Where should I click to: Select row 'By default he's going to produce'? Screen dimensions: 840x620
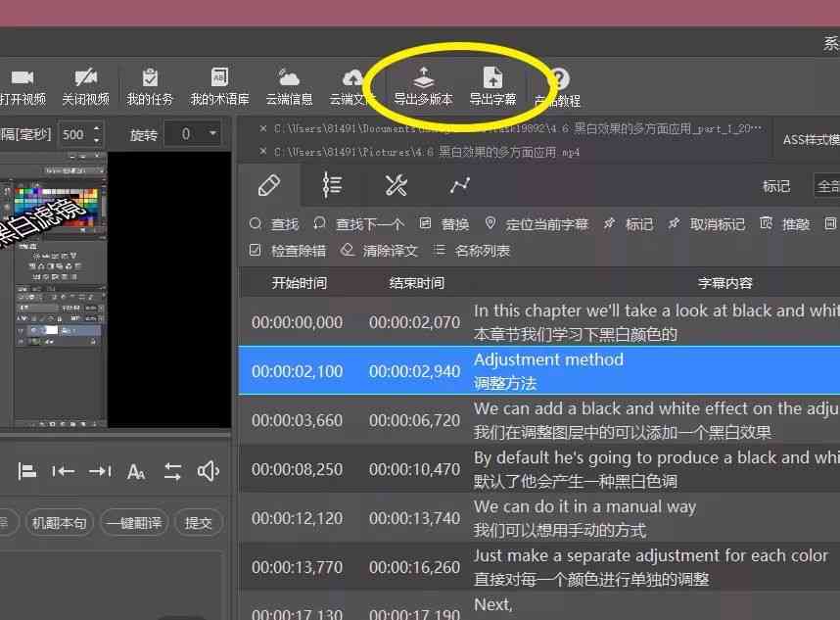539,469
